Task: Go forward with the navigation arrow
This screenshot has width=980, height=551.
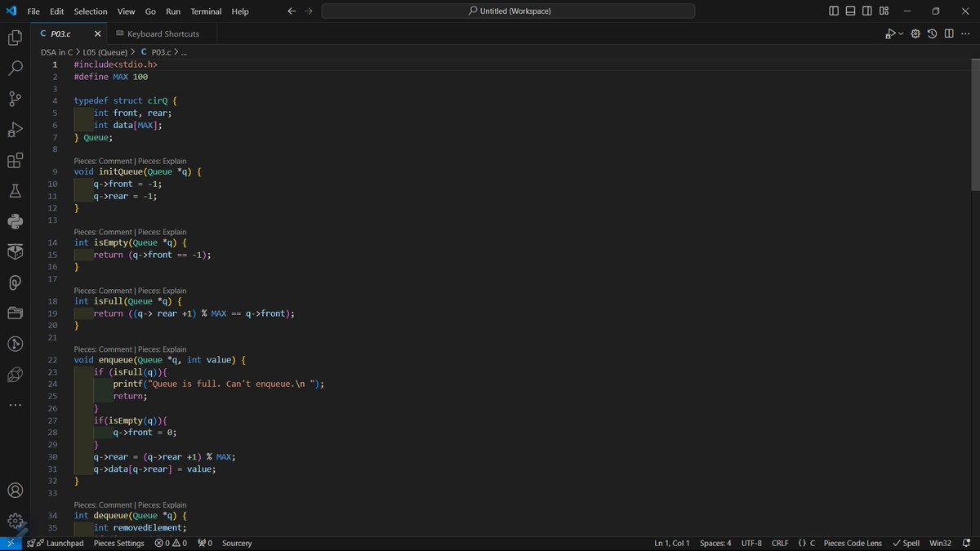Action: click(x=308, y=11)
